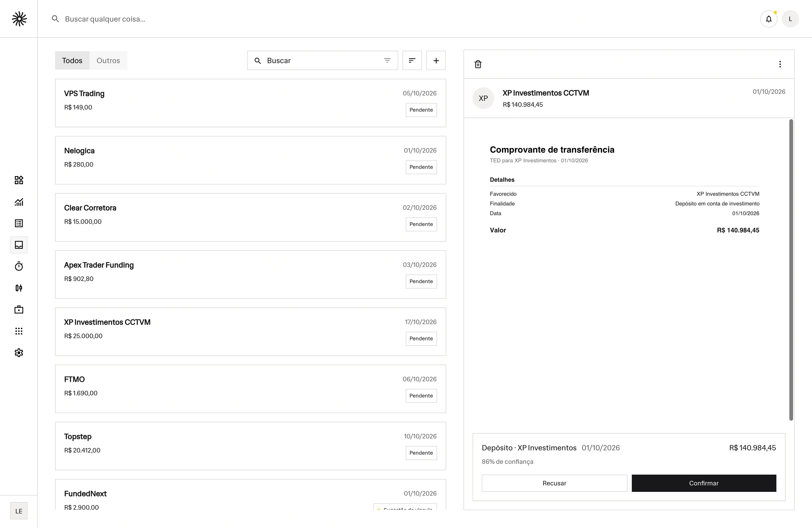Delete document with the trash icon
The width and height of the screenshot is (812, 528).
pos(478,64)
